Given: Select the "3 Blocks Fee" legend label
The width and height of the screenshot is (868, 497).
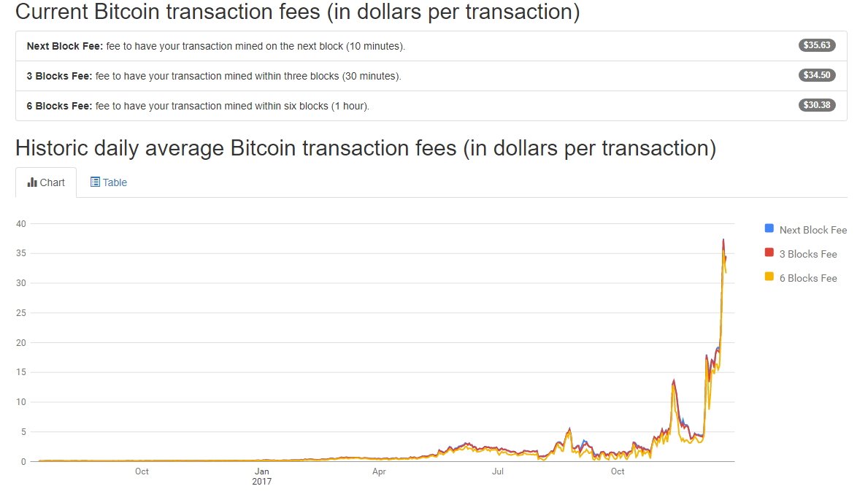Looking at the screenshot, I should (808, 254).
